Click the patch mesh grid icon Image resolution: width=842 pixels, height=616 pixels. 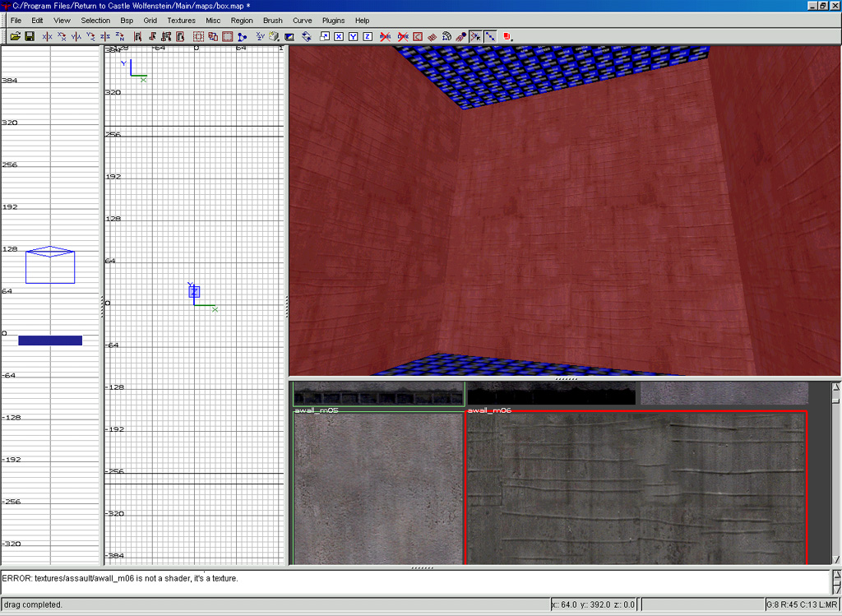point(432,36)
